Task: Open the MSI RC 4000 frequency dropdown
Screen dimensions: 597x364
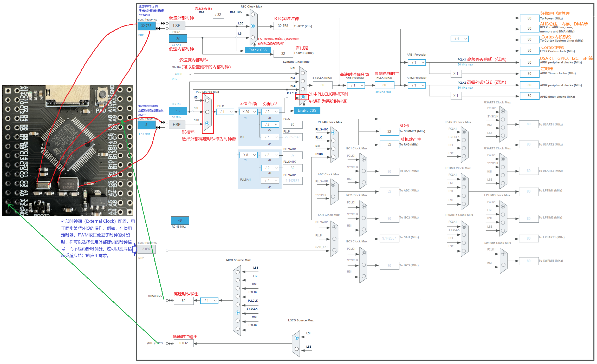Action: 183,74
